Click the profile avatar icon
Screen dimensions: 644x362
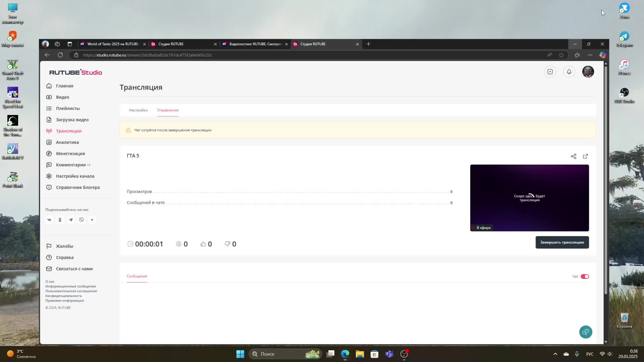[588, 72]
